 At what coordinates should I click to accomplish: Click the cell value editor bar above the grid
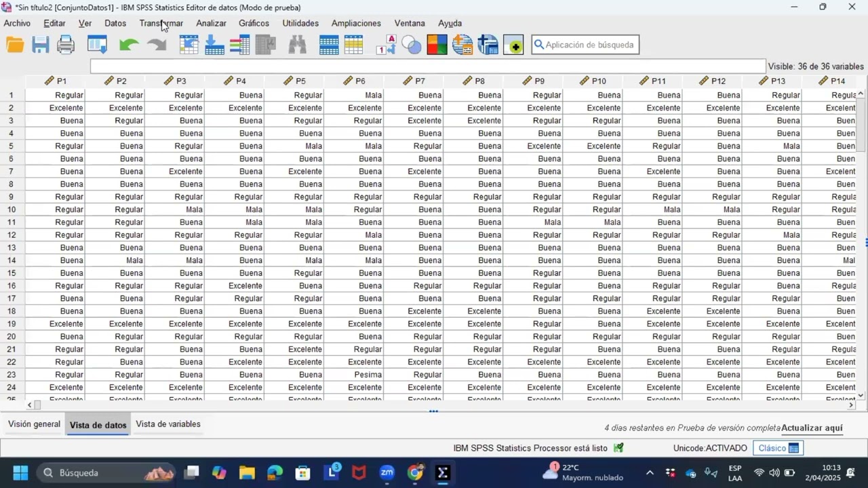click(x=428, y=66)
